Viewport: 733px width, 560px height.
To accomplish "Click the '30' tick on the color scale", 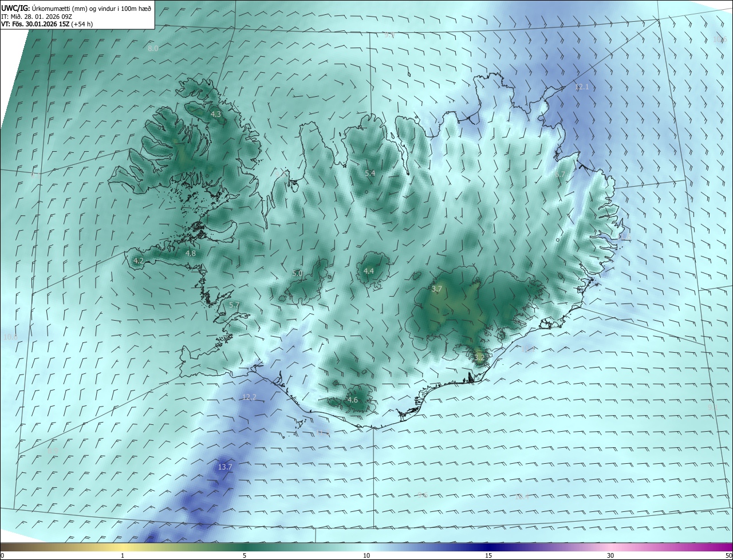I will 610,555.
